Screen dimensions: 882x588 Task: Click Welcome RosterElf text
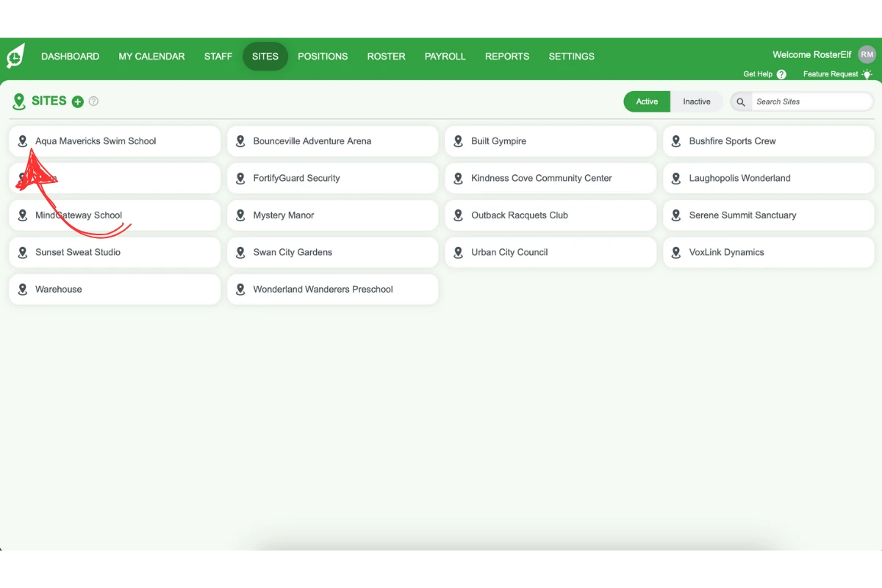click(812, 54)
